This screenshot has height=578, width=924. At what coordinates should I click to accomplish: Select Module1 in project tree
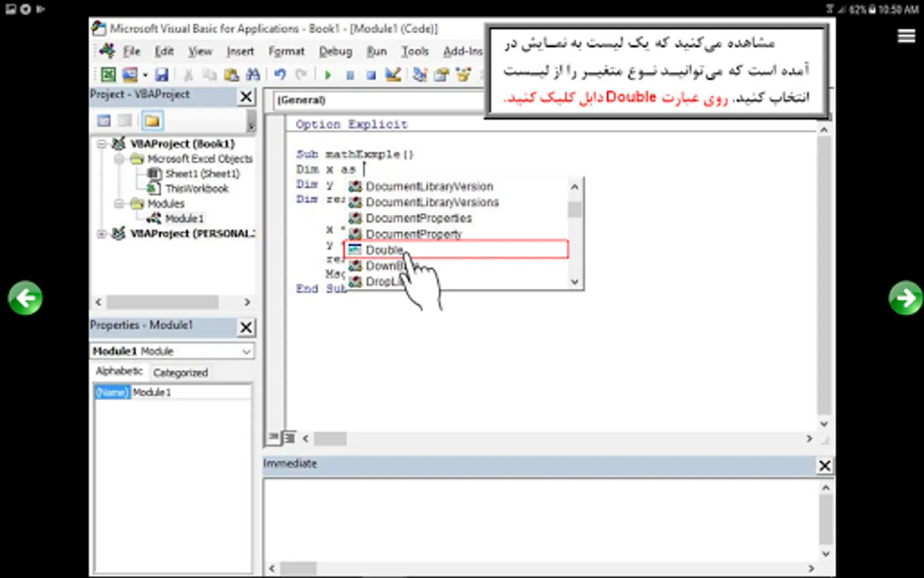[x=184, y=219]
